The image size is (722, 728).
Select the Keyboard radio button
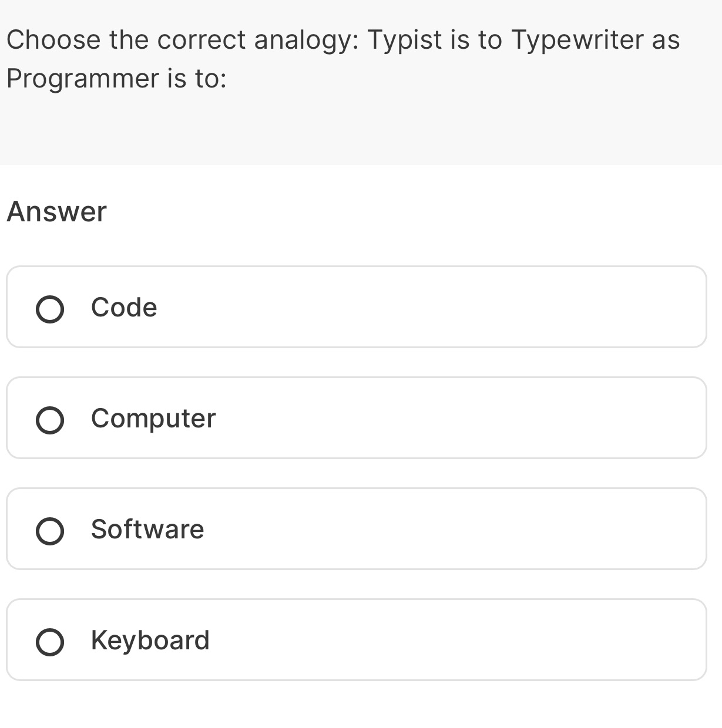[51, 641]
